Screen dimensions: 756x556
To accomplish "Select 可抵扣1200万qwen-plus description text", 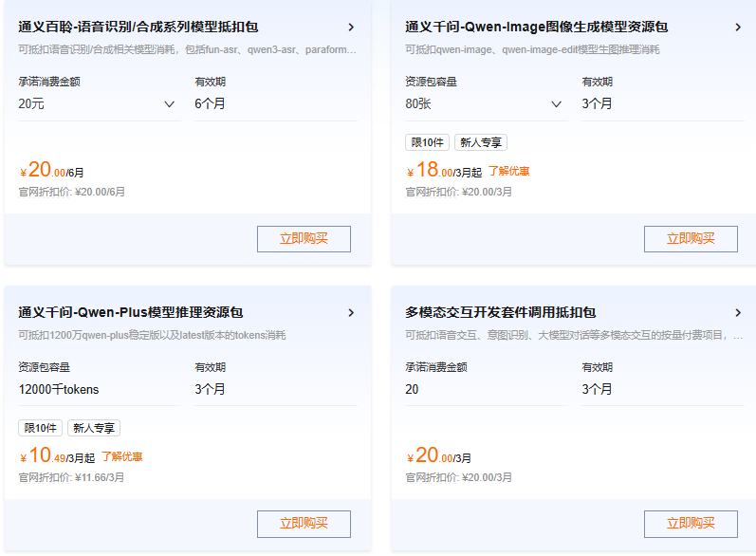I will (x=152, y=335).
